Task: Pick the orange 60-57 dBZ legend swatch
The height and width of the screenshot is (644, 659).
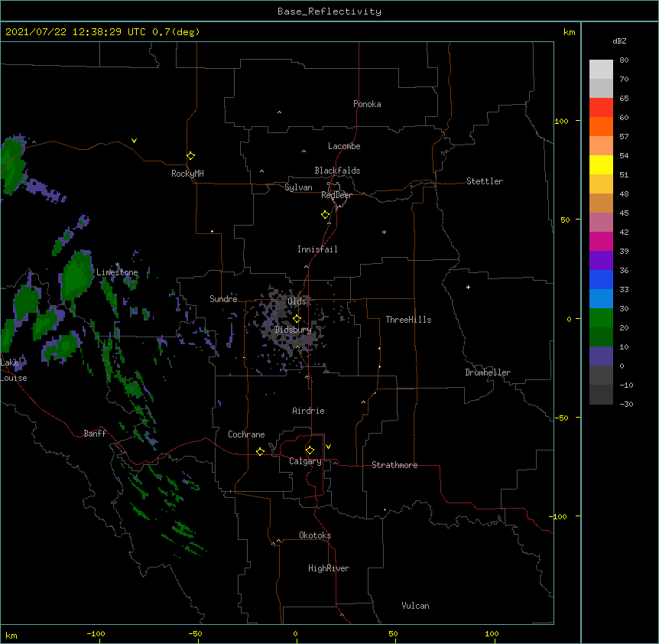Action: [x=601, y=126]
